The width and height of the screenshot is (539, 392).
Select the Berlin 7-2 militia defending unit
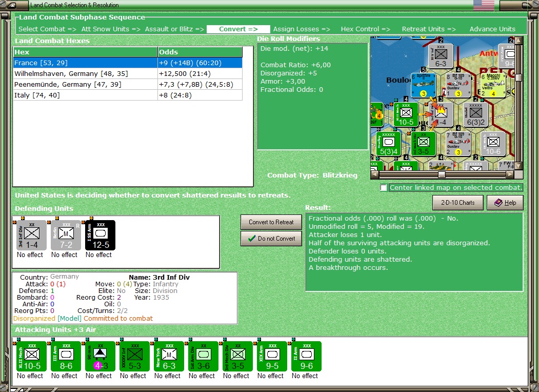pos(66,235)
